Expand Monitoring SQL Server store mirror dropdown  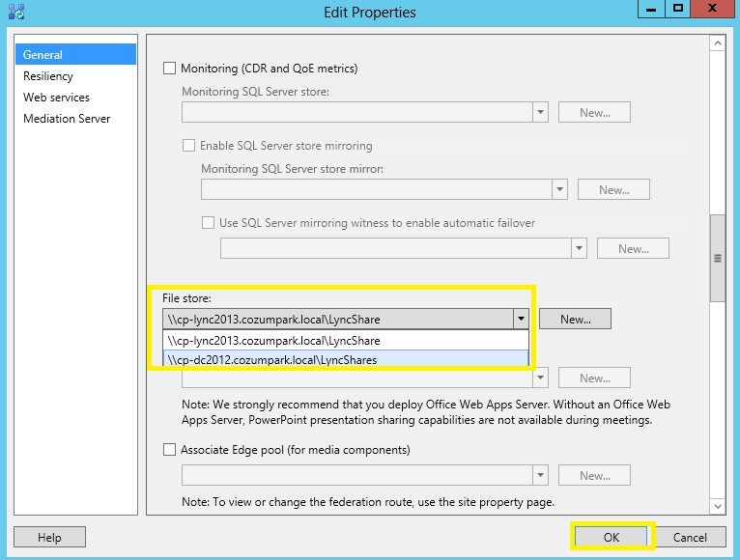[559, 189]
